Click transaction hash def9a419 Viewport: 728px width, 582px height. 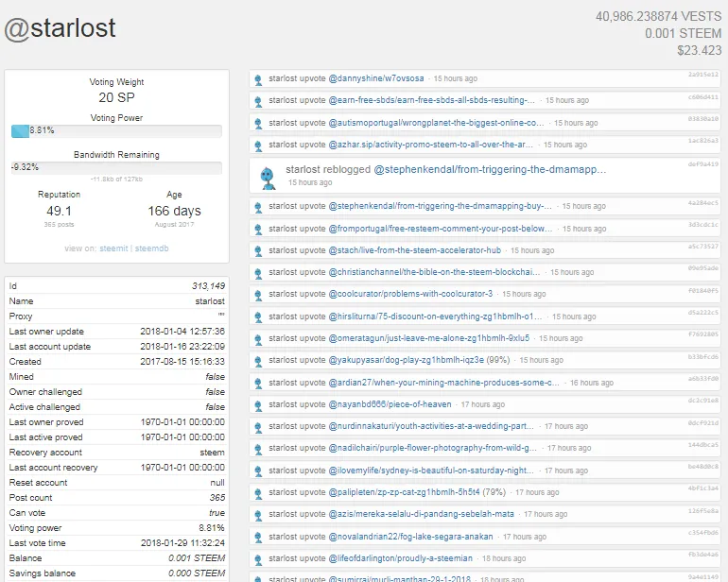point(702,163)
